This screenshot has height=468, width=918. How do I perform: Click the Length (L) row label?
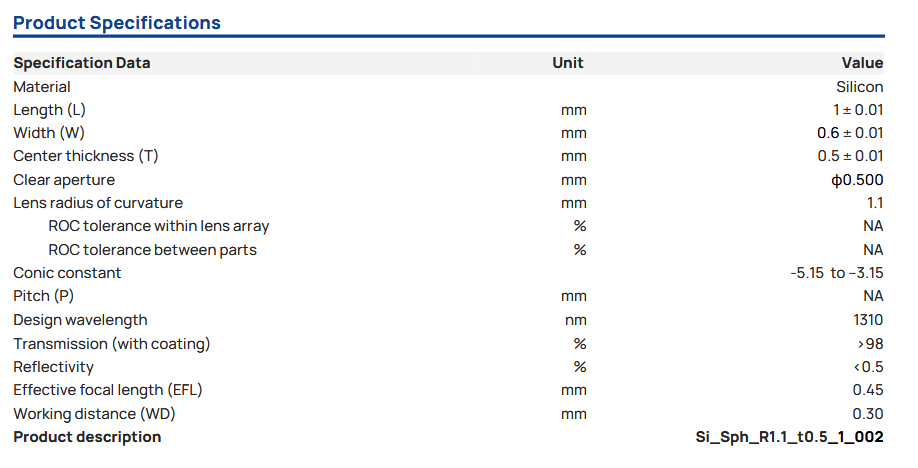(x=56, y=110)
